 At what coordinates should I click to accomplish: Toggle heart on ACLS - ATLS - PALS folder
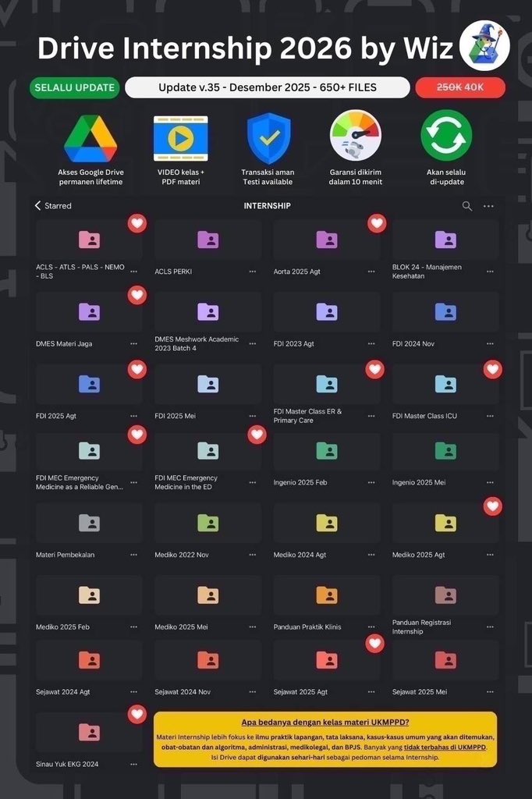pyautogui.click(x=137, y=223)
